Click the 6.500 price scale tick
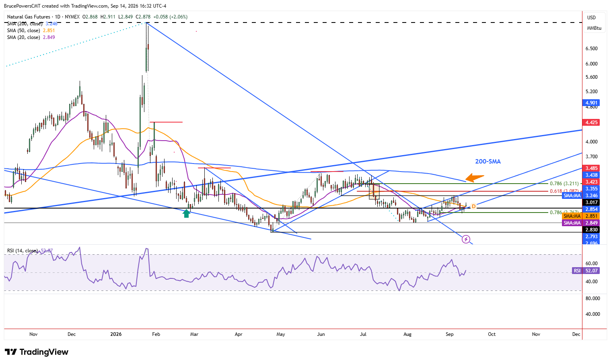 tap(592, 49)
